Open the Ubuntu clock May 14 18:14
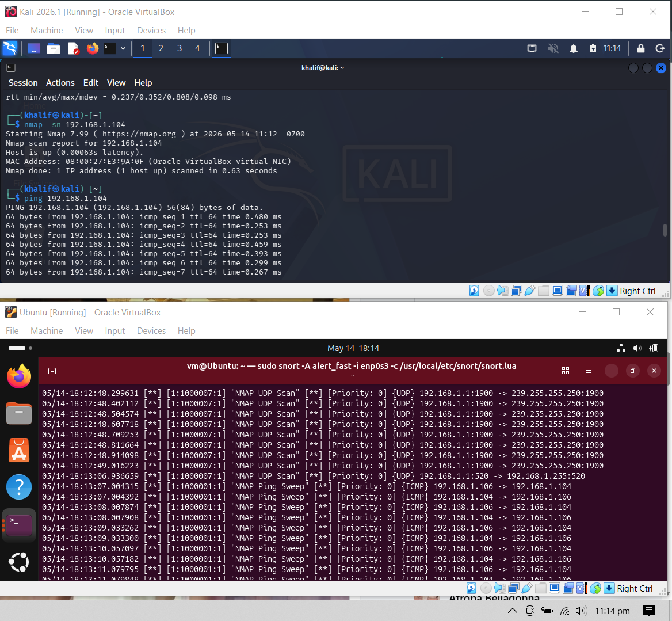 353,348
